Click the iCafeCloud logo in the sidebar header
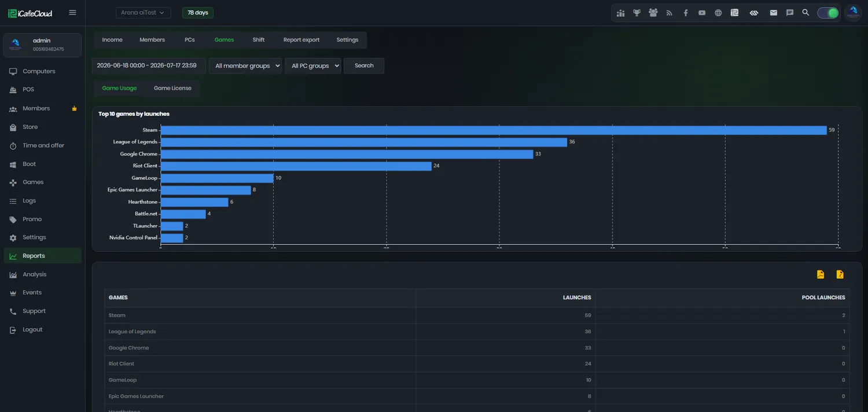868x412 pixels. (30, 13)
